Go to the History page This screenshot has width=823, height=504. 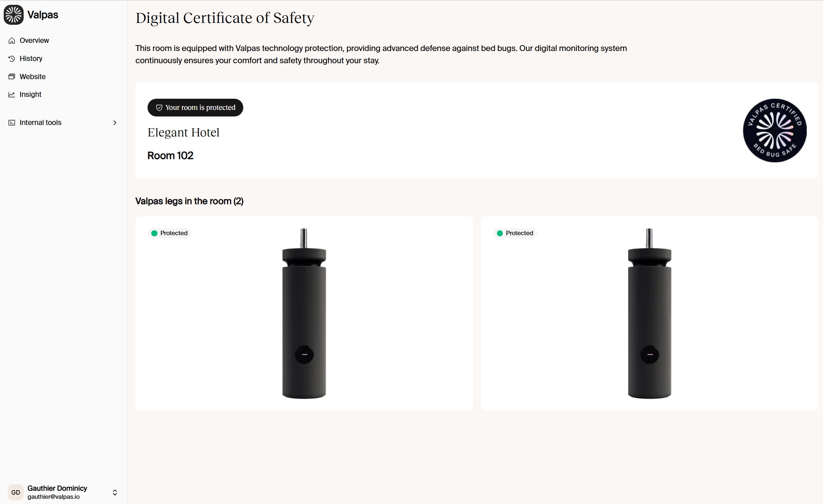tap(31, 59)
